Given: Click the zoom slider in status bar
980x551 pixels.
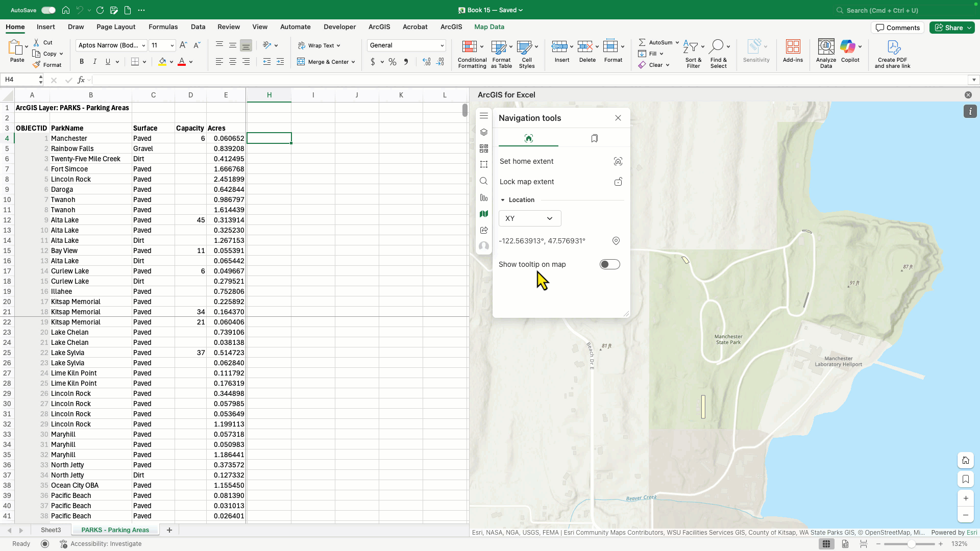Looking at the screenshot, I should 911,544.
